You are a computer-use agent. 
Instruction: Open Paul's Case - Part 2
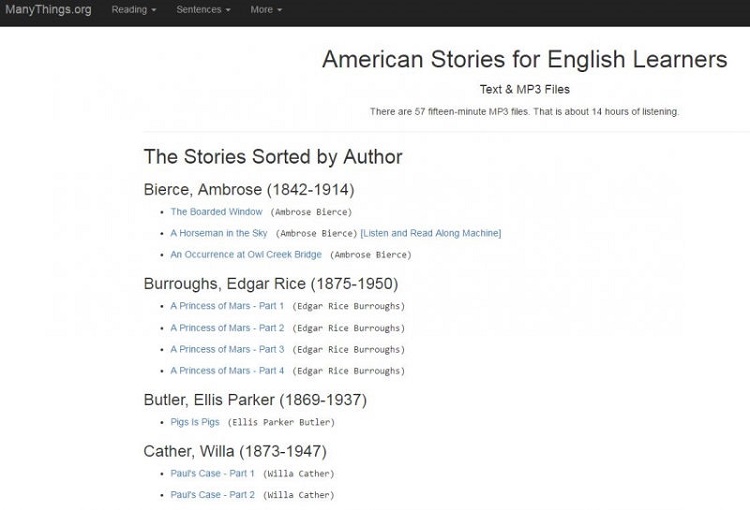click(212, 495)
